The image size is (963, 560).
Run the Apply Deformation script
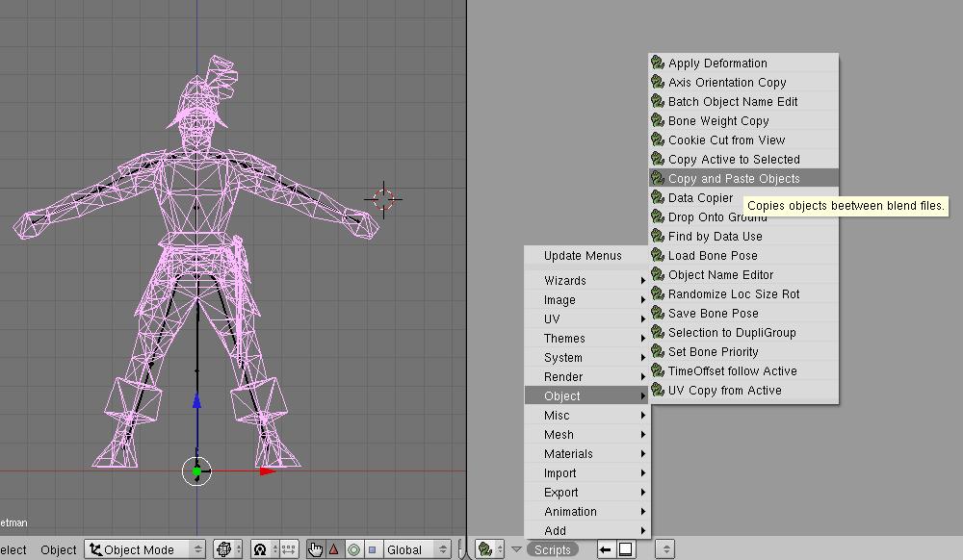click(743, 64)
